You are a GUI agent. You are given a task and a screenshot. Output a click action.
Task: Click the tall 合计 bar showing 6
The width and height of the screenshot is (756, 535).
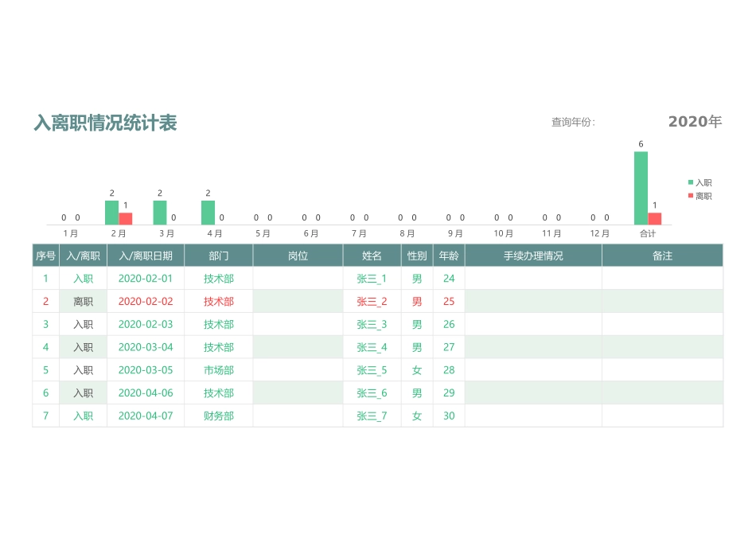[x=639, y=187]
